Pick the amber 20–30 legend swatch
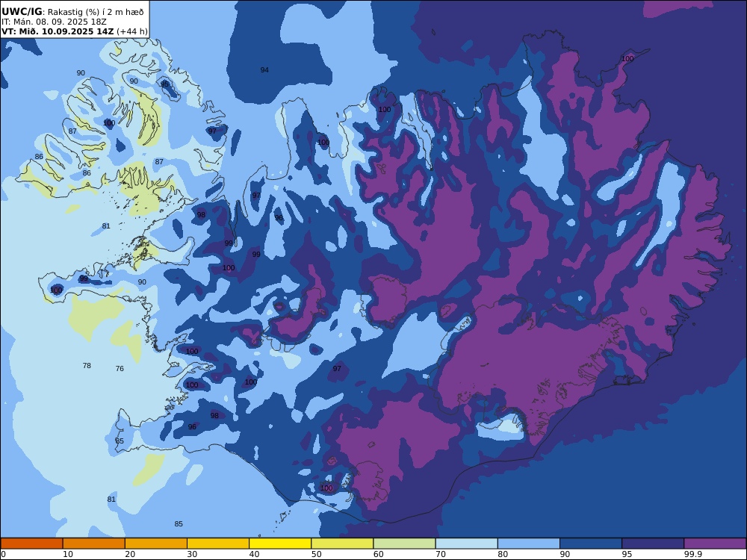 (x=156, y=544)
